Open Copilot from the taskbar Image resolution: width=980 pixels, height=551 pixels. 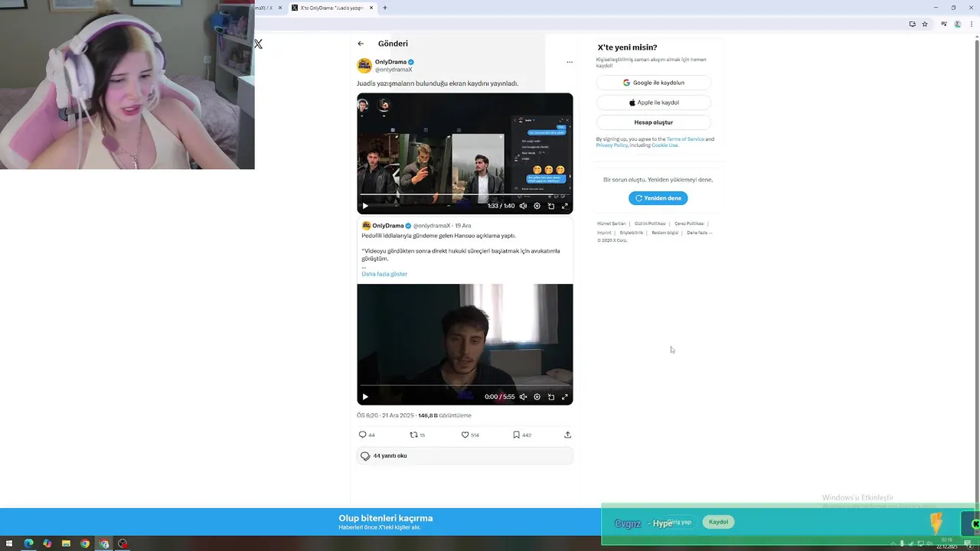coord(47,543)
